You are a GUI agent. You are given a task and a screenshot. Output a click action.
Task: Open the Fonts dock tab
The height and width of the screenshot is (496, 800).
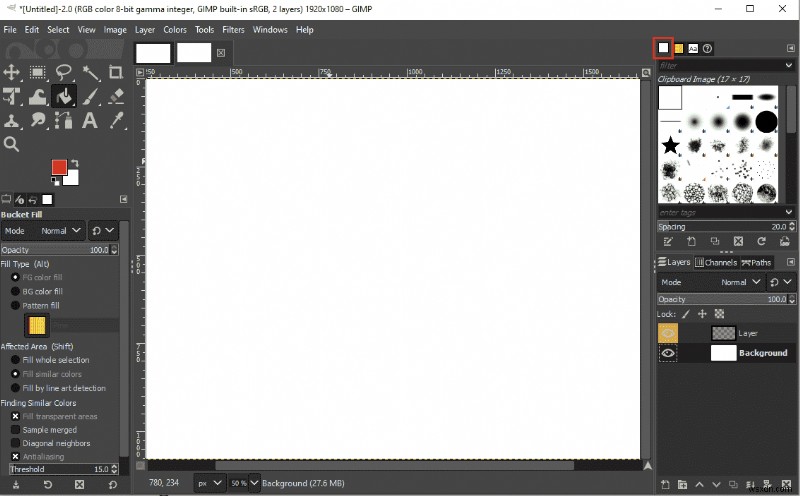coord(693,48)
